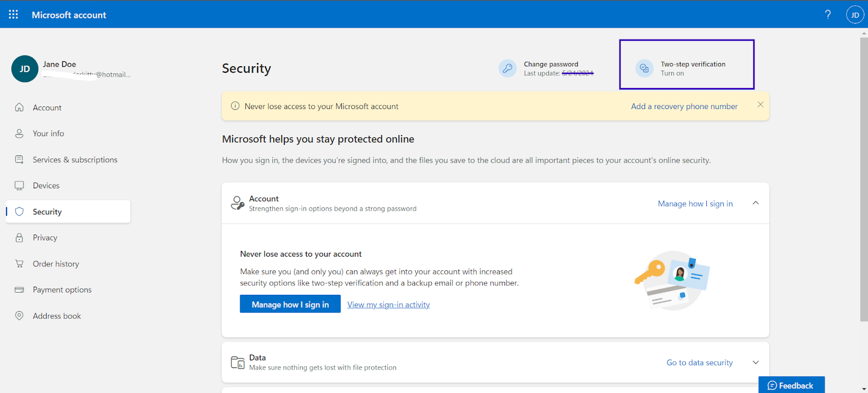
Task: Click the Address book location icon
Action: [x=20, y=316]
